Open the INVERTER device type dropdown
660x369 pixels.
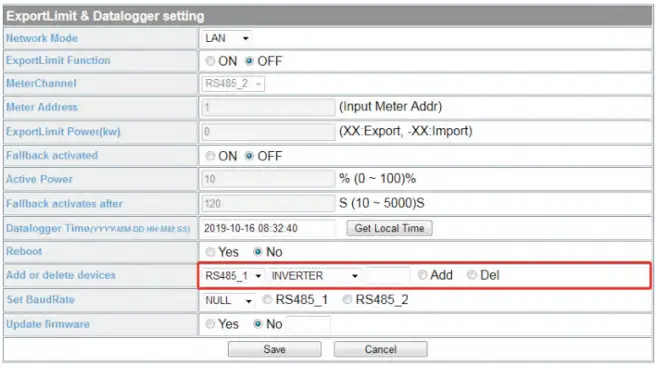coord(315,276)
